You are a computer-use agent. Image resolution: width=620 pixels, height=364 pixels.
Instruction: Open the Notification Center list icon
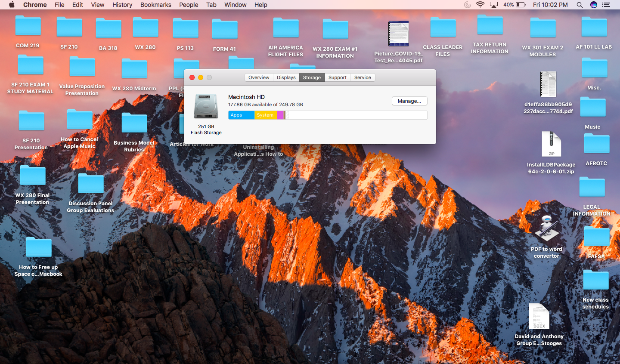point(606,5)
